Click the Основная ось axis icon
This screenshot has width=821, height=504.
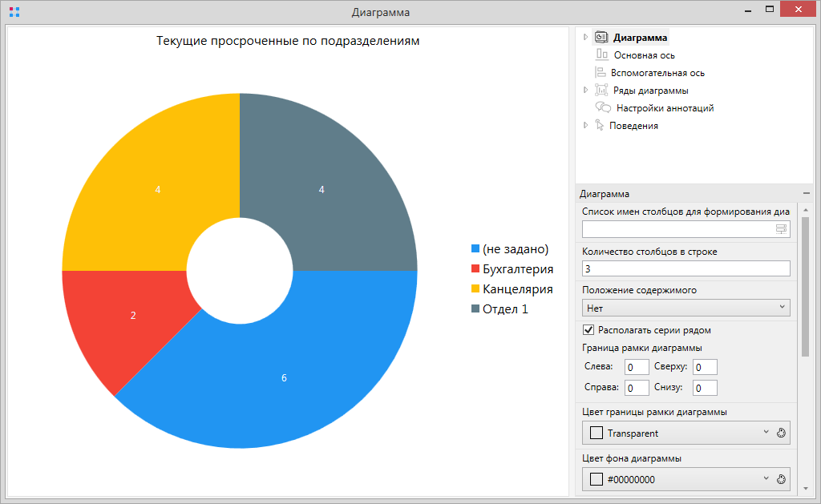[602, 54]
